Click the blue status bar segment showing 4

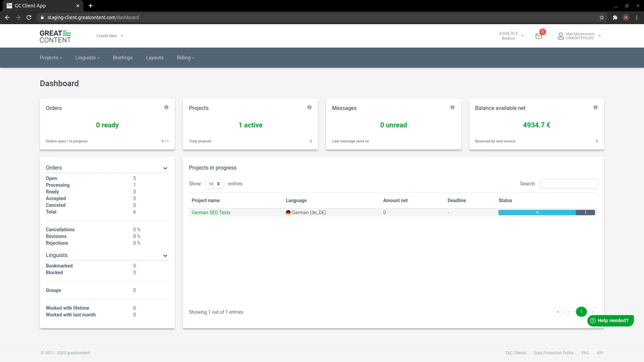(537, 212)
